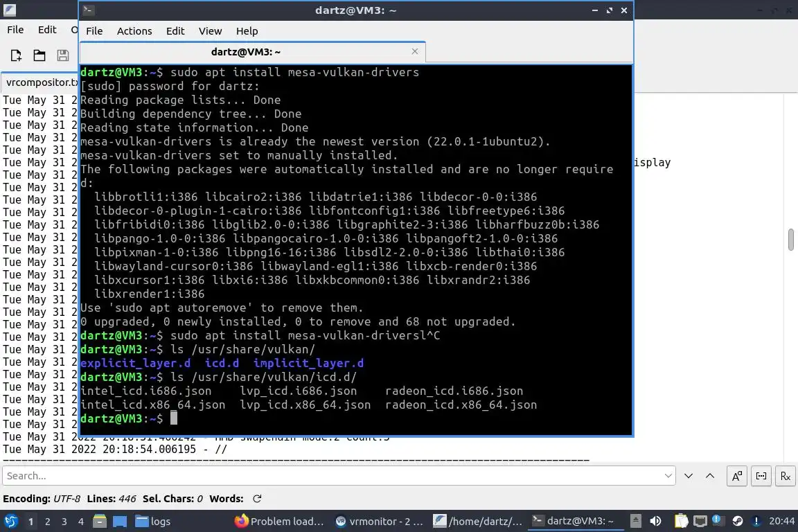The image size is (798, 532).
Task: Open the logs folder taskbar entry
Action: [152, 522]
